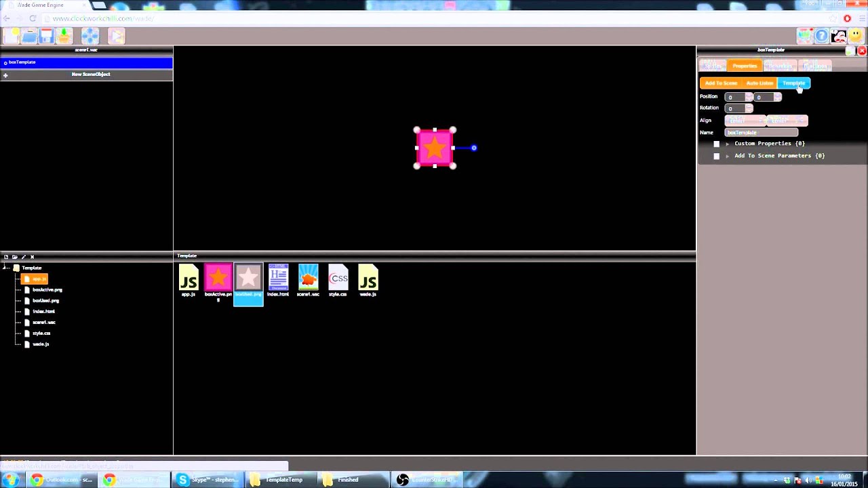
Task: Open the second Align dropdown
Action: [x=787, y=121]
